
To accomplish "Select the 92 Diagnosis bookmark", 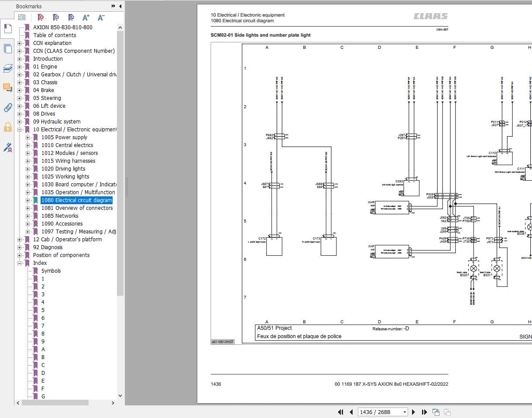I will click(48, 247).
